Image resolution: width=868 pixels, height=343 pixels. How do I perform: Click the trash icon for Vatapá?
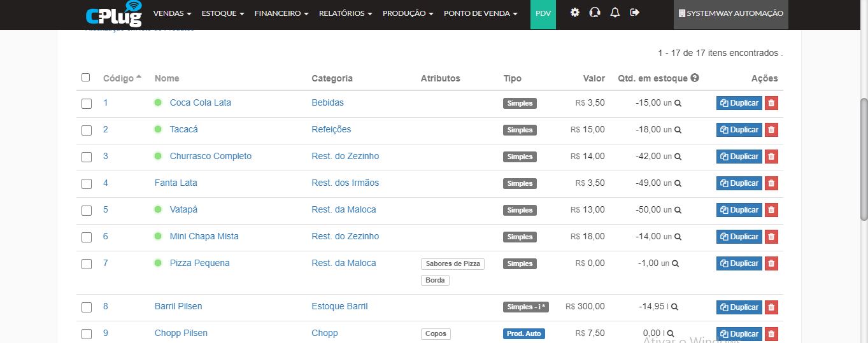771,210
